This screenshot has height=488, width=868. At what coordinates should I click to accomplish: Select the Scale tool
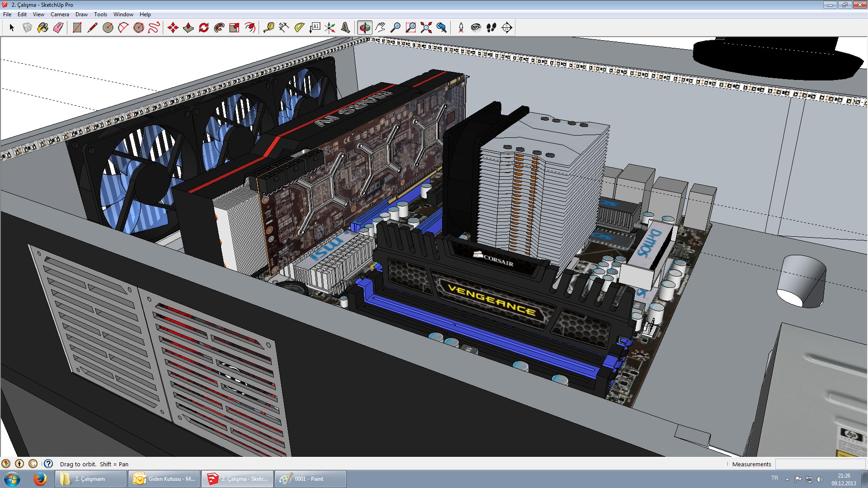[235, 28]
